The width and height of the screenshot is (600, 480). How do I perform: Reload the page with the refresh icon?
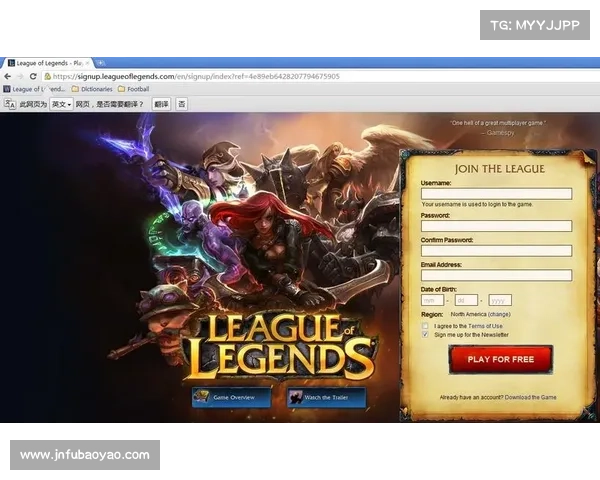tap(33, 76)
